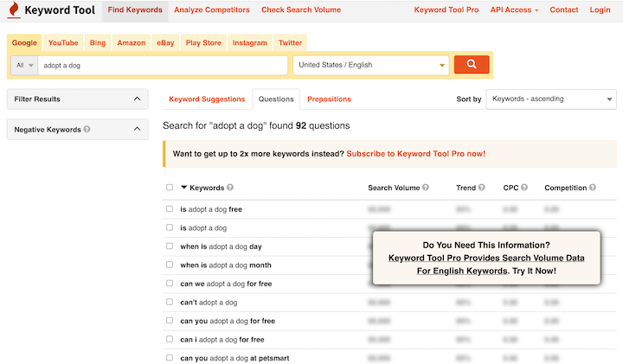Select the Bing platform tab
The image size is (623, 364).
[x=98, y=43]
